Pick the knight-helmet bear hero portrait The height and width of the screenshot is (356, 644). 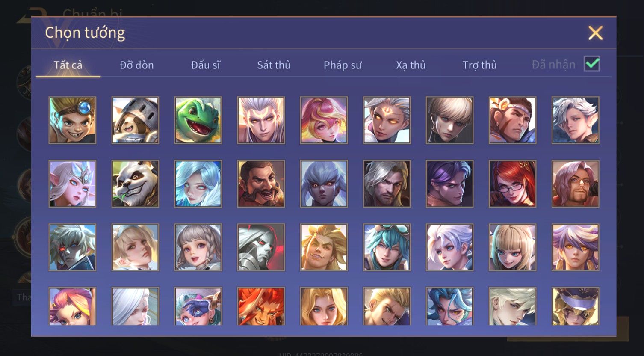[135, 120]
